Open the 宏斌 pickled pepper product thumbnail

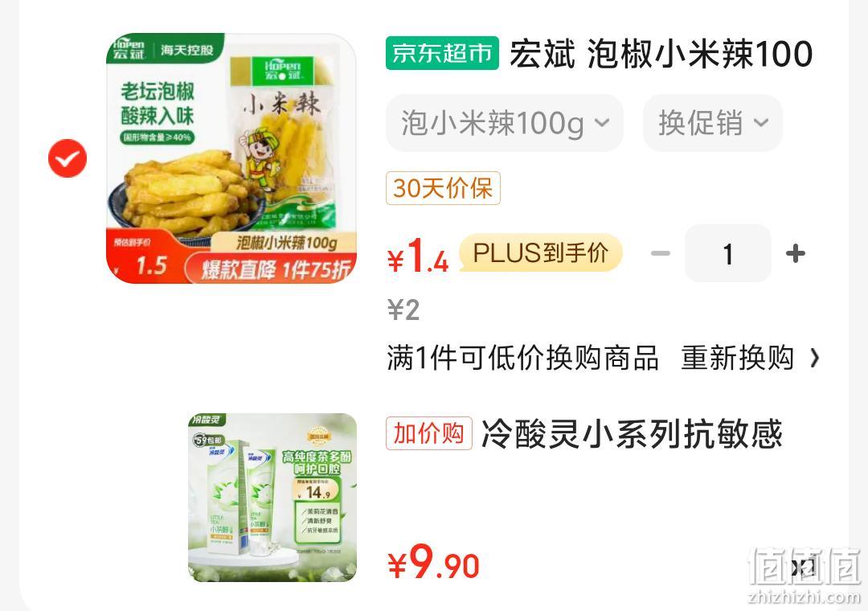click(x=231, y=158)
